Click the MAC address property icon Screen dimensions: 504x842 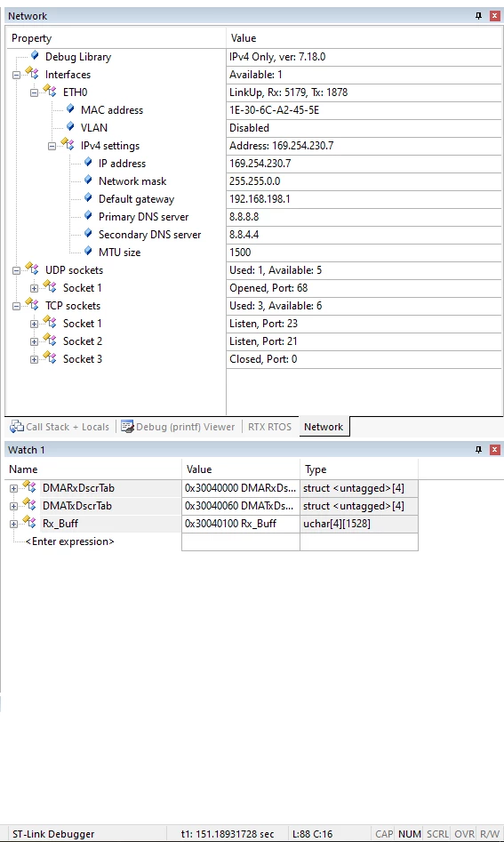pos(70,108)
